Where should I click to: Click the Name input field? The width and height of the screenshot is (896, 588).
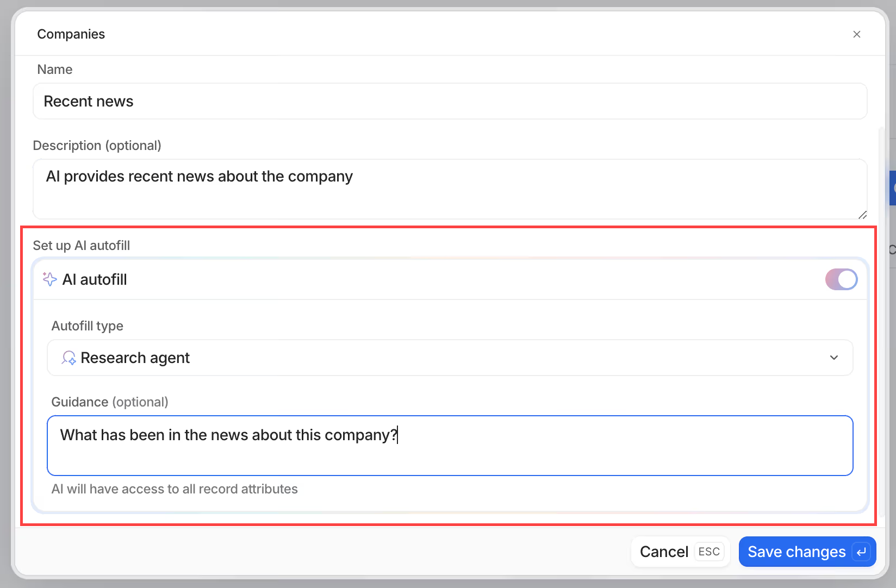click(x=450, y=101)
